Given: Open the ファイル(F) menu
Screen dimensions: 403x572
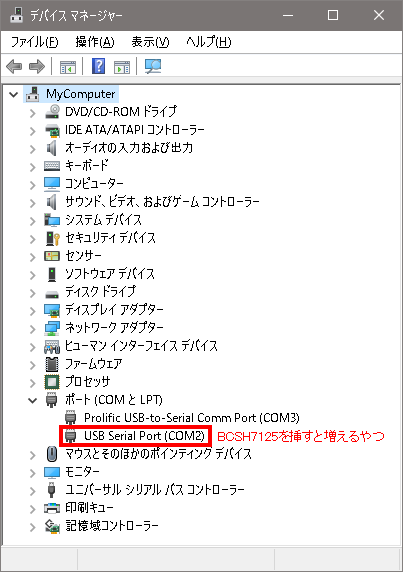Looking at the screenshot, I should (34, 42).
